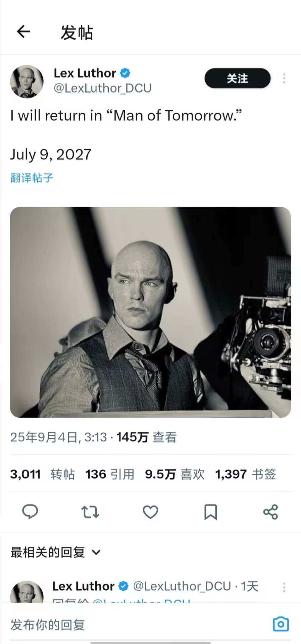
Task: Open the post's three-dot more menu
Action: pyautogui.click(x=284, y=78)
